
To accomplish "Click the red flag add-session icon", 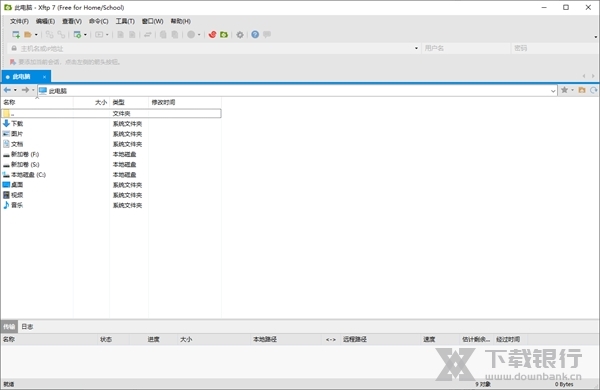I will (13, 62).
